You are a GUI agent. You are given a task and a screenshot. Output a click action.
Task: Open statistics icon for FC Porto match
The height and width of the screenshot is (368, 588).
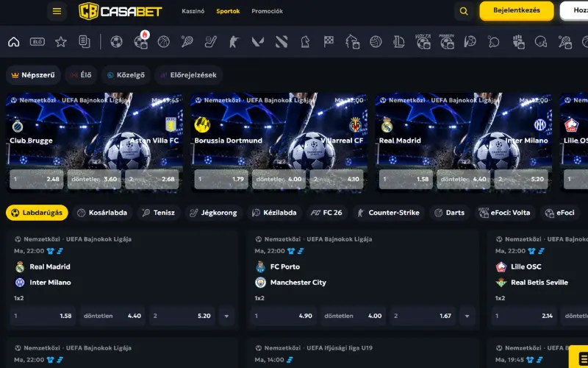pos(301,251)
